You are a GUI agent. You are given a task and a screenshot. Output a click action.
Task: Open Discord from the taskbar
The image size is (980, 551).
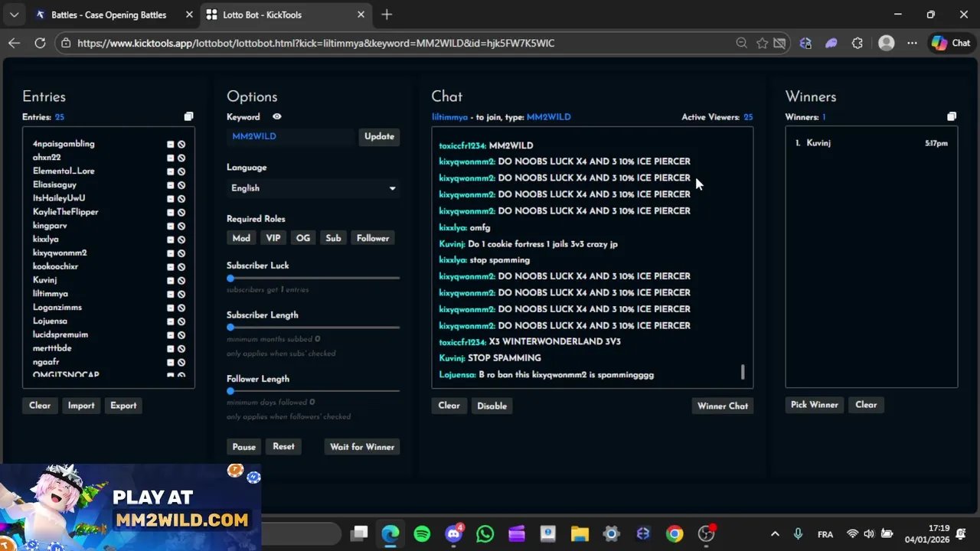point(454,533)
